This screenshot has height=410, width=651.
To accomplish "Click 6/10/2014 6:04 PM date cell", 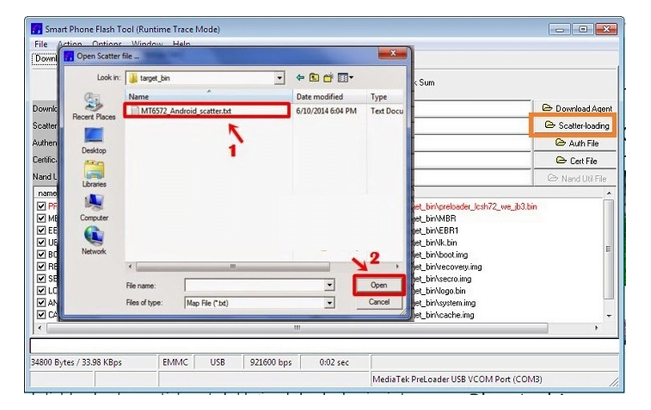I will pos(326,111).
